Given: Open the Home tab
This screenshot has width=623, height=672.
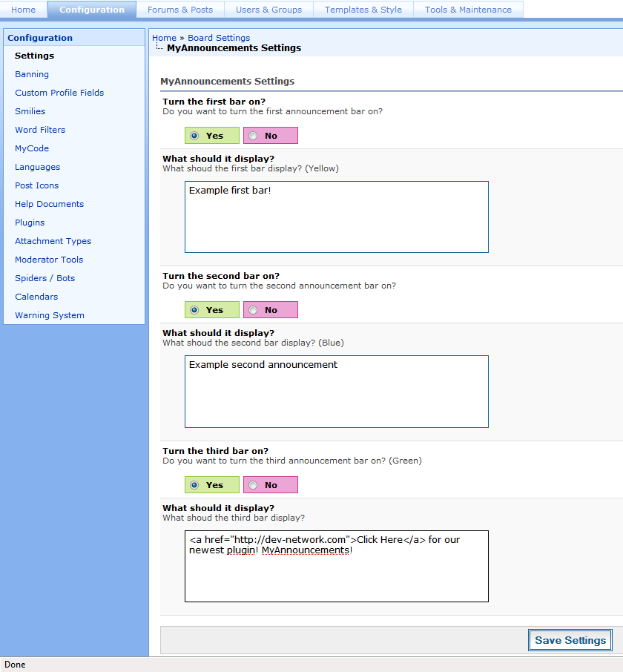Looking at the screenshot, I should tap(24, 10).
